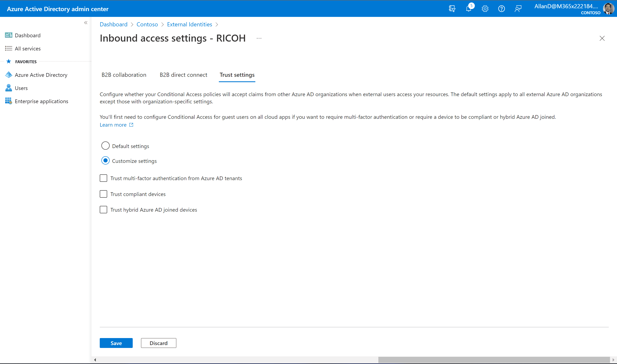The width and height of the screenshot is (617, 364).
Task: Go to External Identities breadcrumb
Action: click(x=189, y=24)
